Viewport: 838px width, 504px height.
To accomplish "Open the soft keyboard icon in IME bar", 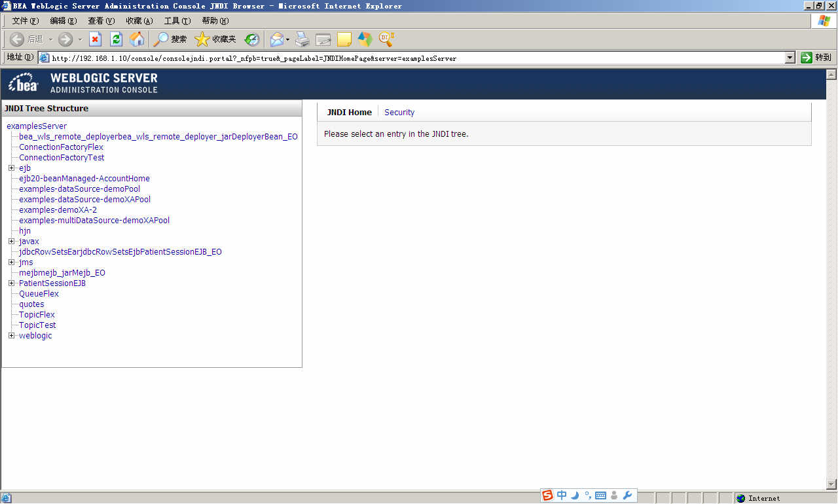I will (x=600, y=495).
